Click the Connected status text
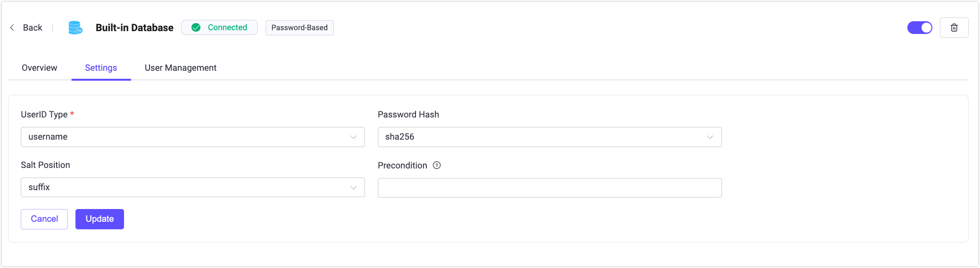The width and height of the screenshot is (980, 268). pyautogui.click(x=227, y=27)
